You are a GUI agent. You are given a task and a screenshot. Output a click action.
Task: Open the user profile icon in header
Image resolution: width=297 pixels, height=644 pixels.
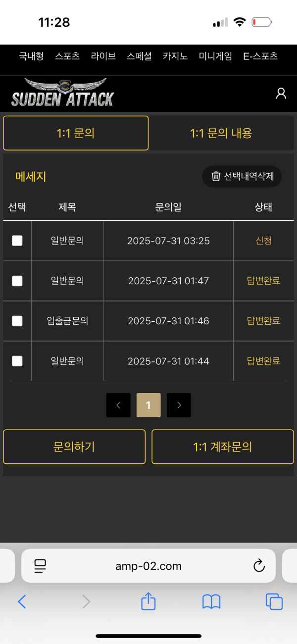tap(281, 93)
